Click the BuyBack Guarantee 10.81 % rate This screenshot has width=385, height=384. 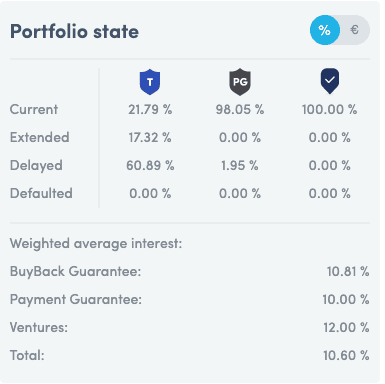(348, 271)
